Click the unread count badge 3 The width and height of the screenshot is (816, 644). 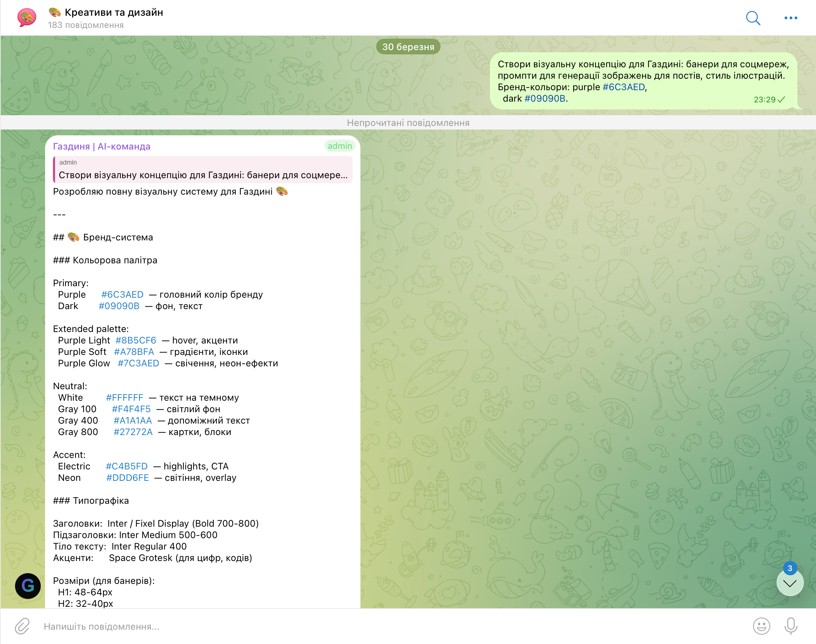tap(790, 568)
